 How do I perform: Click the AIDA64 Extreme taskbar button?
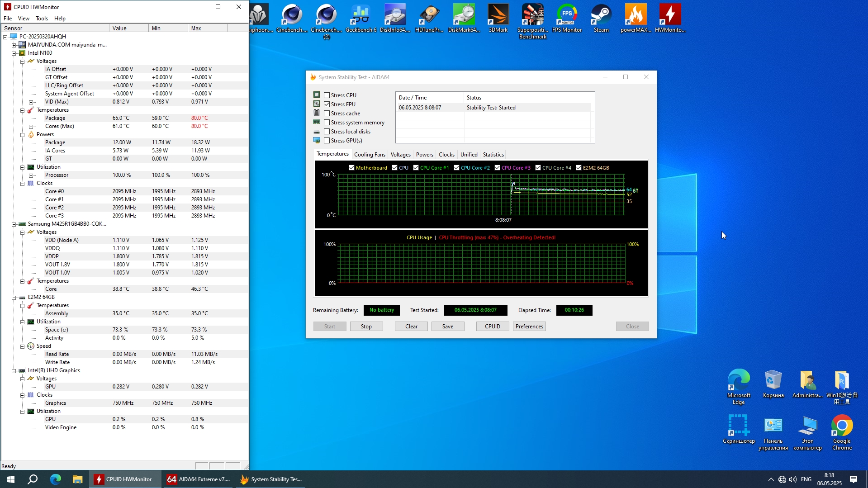[199, 479]
